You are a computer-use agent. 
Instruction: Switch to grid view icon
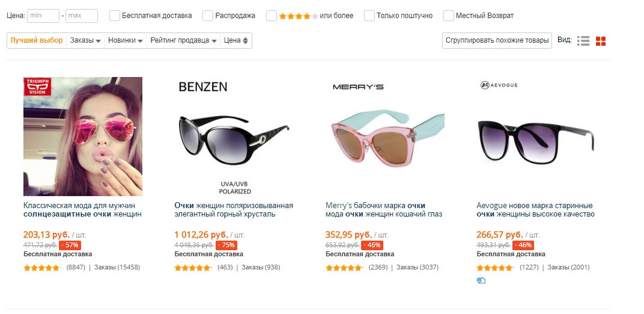(601, 41)
